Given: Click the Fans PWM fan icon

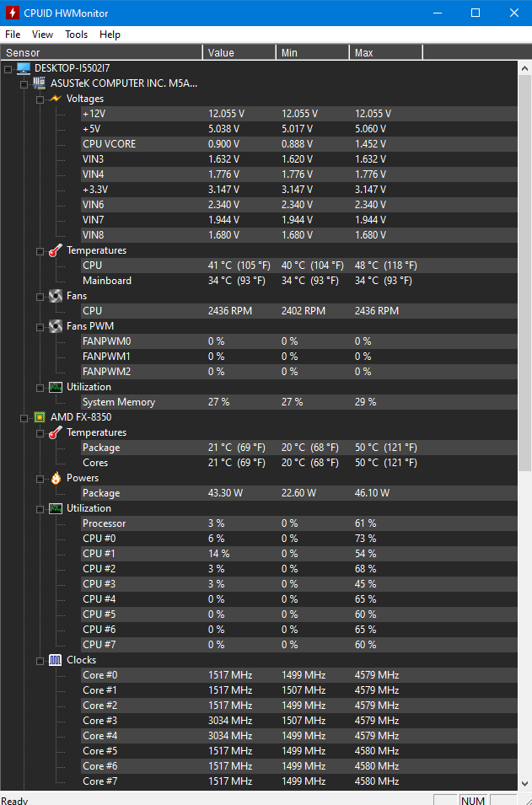Looking at the screenshot, I should click(x=55, y=326).
